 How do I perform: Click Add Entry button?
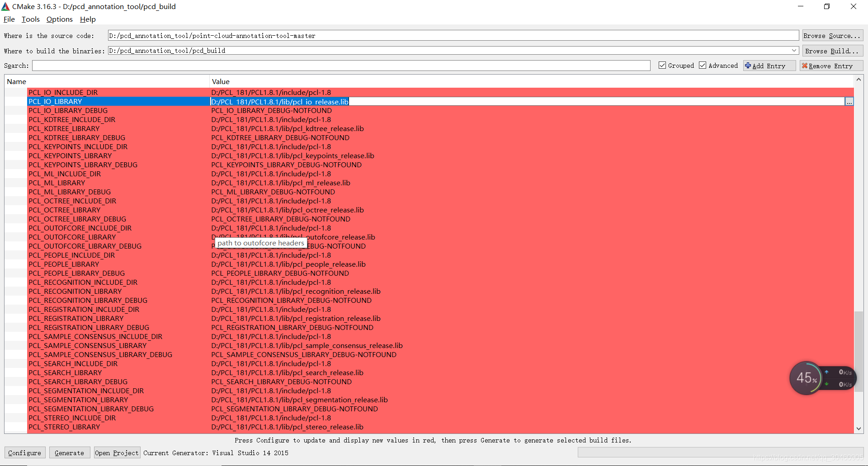[769, 66]
